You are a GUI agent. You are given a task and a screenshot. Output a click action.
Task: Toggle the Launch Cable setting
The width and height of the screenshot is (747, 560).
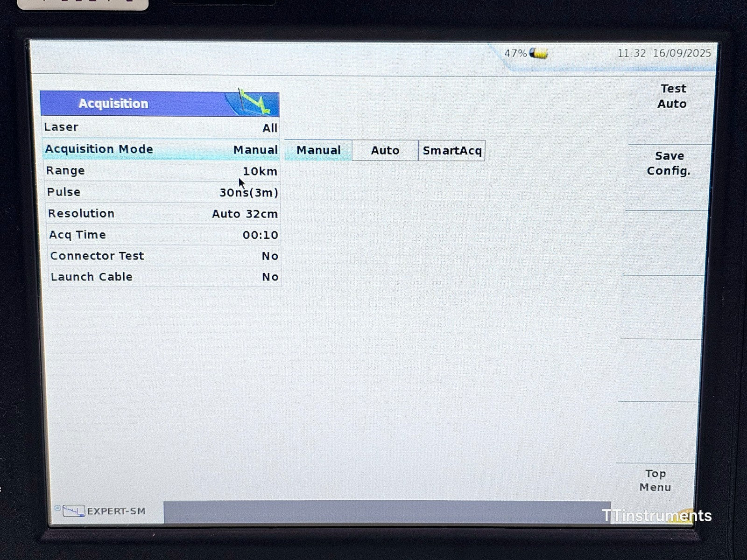click(x=164, y=277)
